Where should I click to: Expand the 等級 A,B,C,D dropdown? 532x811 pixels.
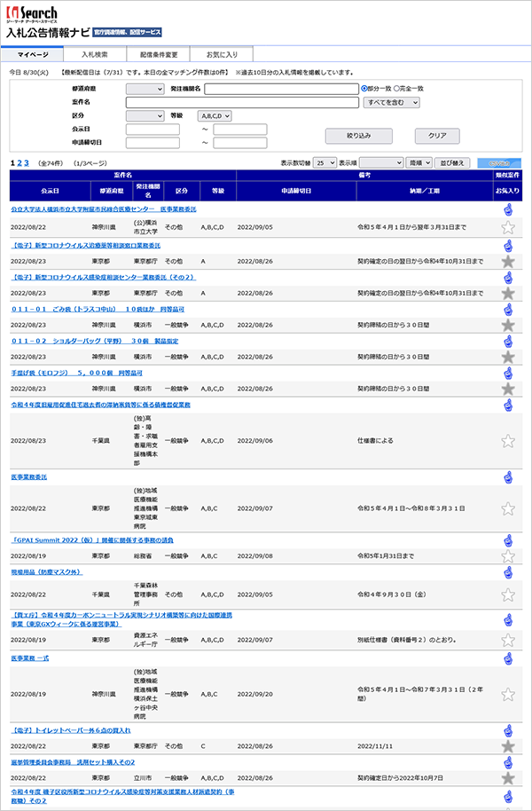(x=215, y=116)
